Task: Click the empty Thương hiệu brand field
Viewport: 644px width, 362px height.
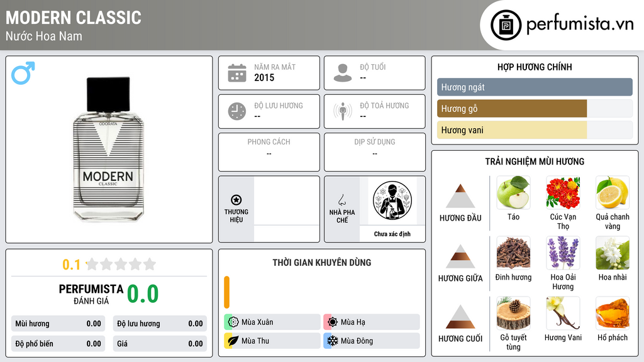Action: (x=286, y=209)
